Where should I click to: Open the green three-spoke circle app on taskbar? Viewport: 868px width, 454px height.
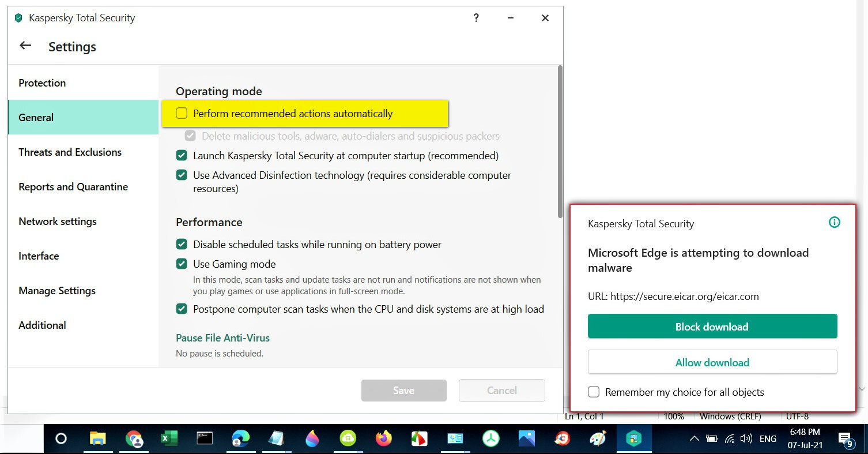point(490,439)
